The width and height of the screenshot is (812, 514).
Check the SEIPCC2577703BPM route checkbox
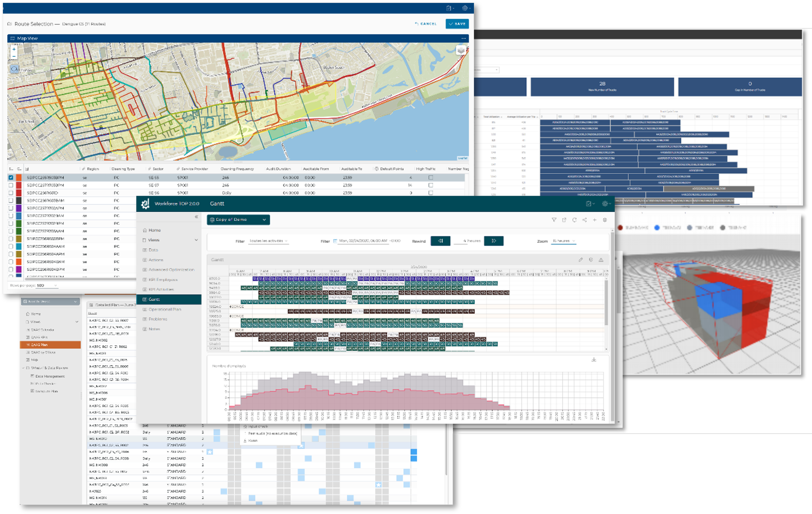pos(11,185)
